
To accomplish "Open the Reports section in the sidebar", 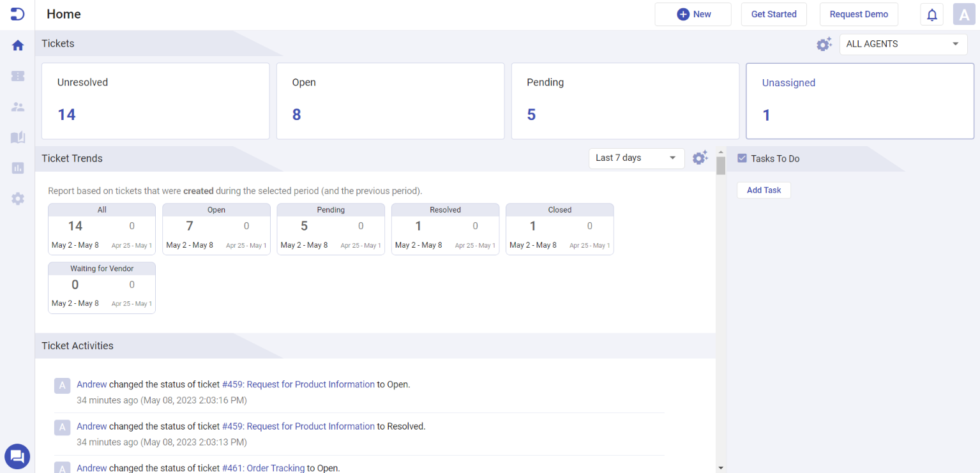I will 17,168.
